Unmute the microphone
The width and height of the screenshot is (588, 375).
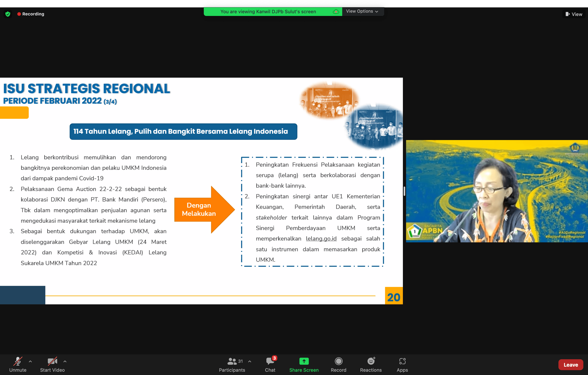[17, 364]
